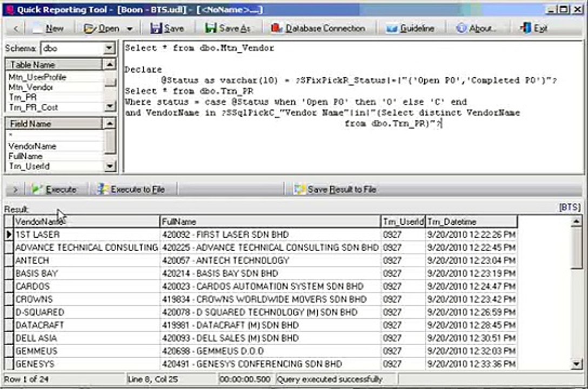Screen dimensions: 588x389
Task: Click the top toolbar collapse chevron
Action: [x=15, y=29]
